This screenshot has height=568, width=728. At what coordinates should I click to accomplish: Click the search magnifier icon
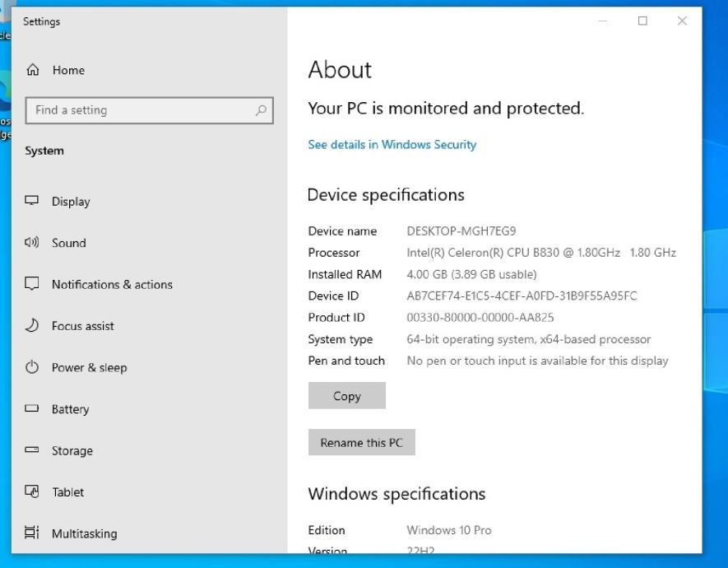tap(261, 110)
